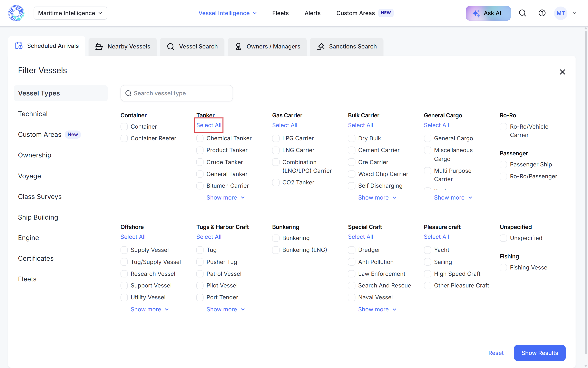
Task: Check the Fishing Vessel checkbox
Action: 503,268
